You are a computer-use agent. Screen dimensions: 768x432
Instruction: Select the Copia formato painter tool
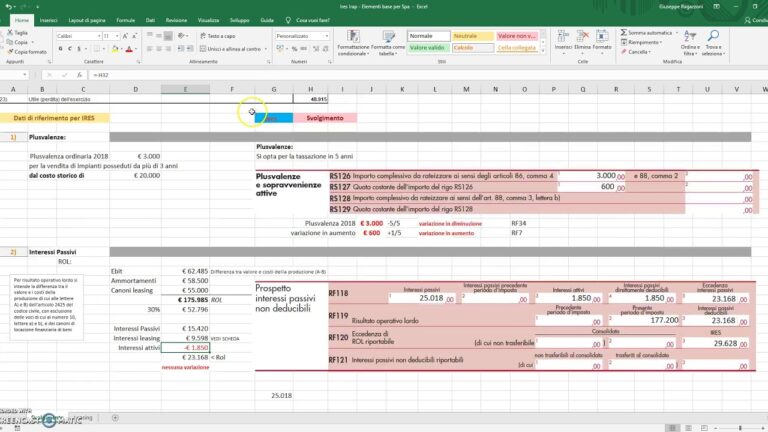pyautogui.click(x=27, y=51)
